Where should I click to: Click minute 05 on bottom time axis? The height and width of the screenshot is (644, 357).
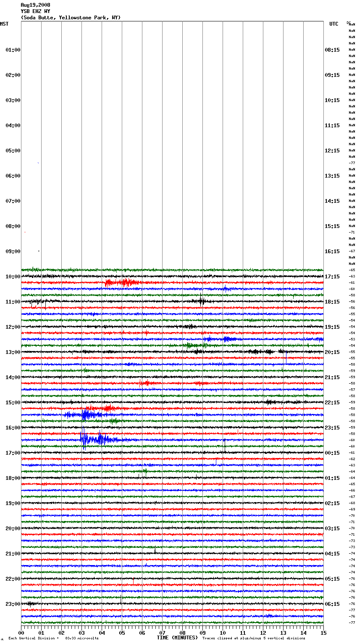122,633
